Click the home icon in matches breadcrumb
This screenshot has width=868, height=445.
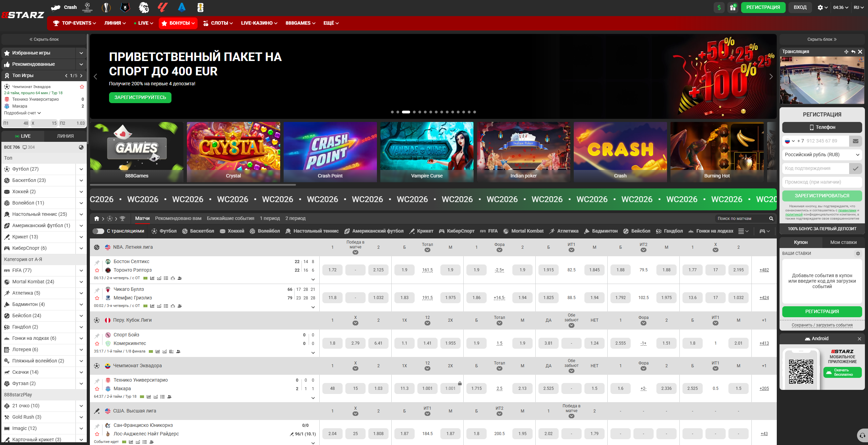[x=97, y=219]
